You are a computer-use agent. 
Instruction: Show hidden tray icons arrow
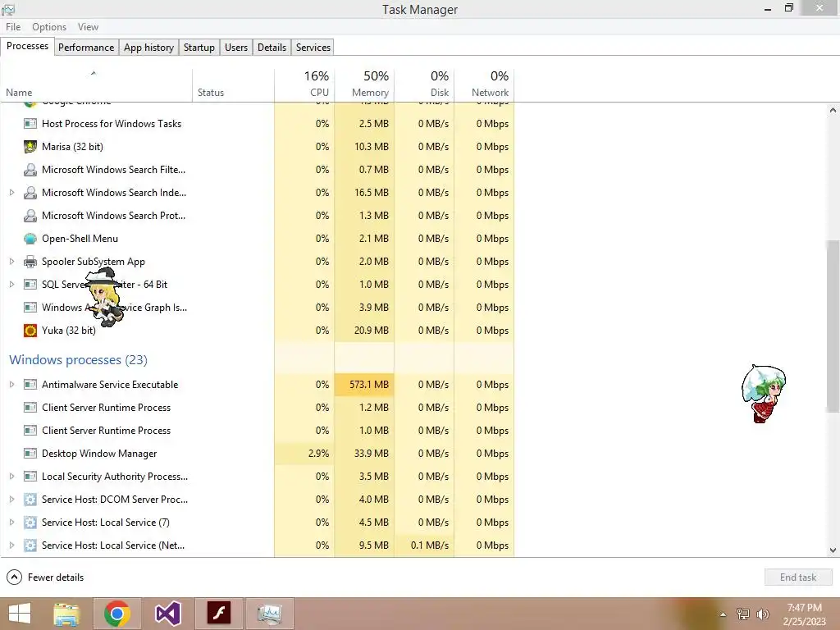click(724, 614)
